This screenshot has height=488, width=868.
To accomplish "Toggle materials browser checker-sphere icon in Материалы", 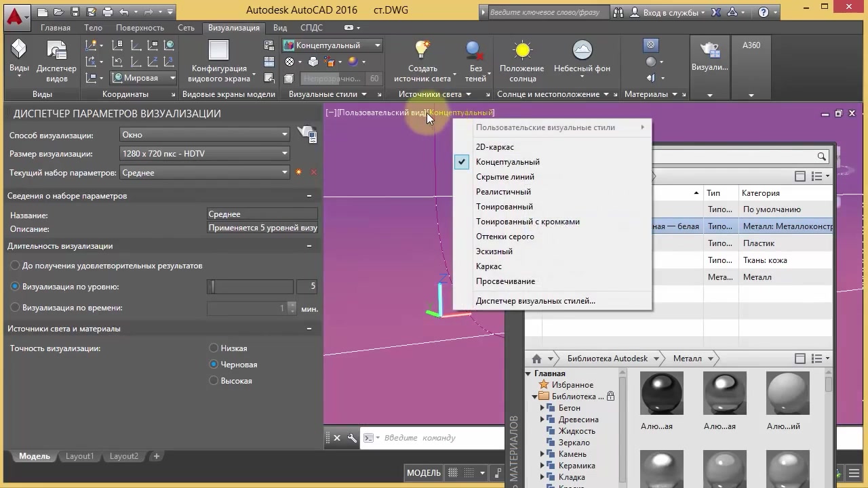I will tap(651, 45).
